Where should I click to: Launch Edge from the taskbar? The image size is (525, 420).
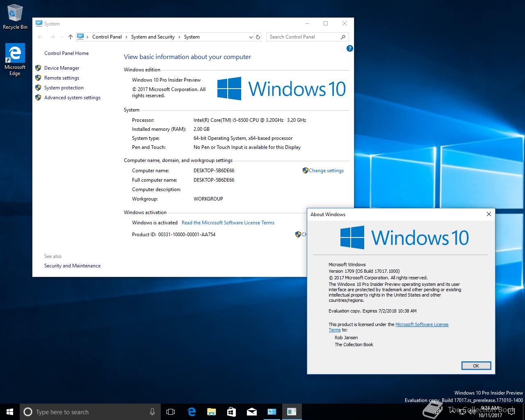(x=191, y=412)
